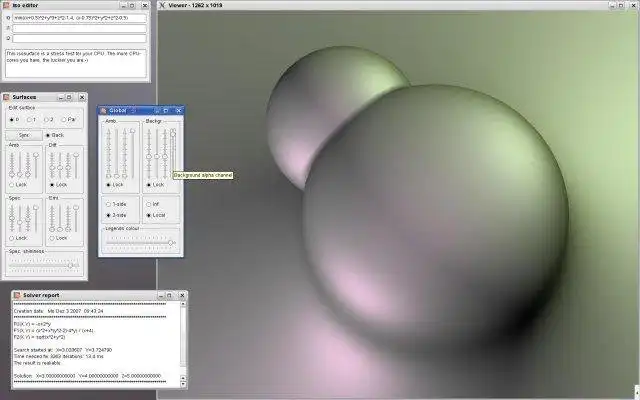Click the Legends colour slider handle
640x400 pixels.
[x=171, y=243]
